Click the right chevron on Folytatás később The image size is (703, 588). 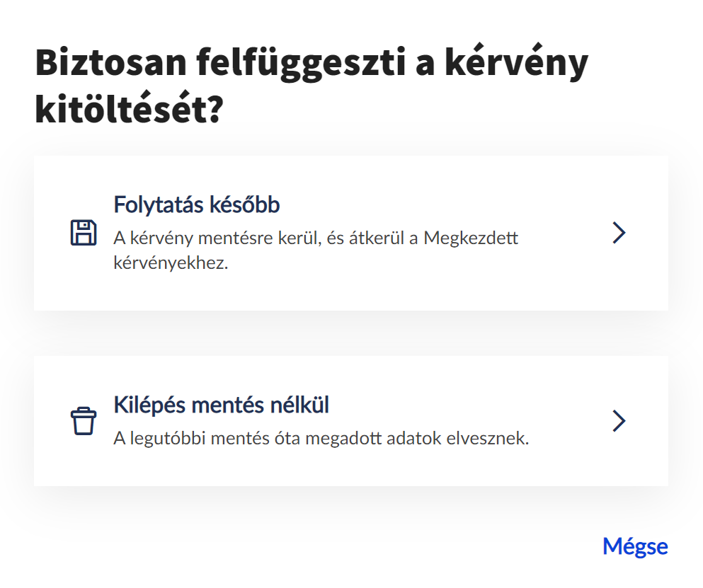[619, 233]
